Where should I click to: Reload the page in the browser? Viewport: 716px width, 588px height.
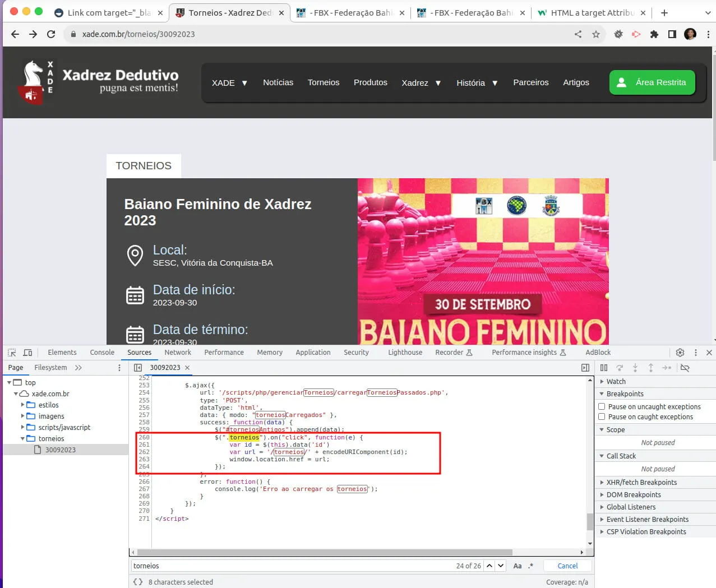[51, 34]
